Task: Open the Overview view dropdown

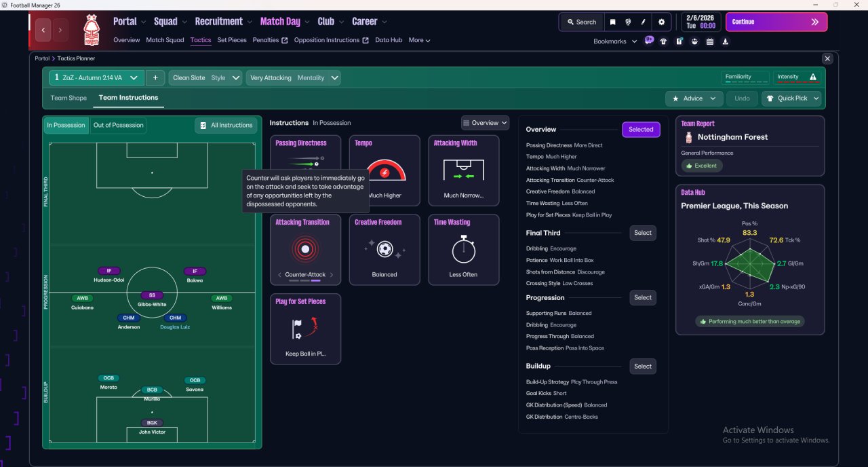Action: tap(485, 123)
